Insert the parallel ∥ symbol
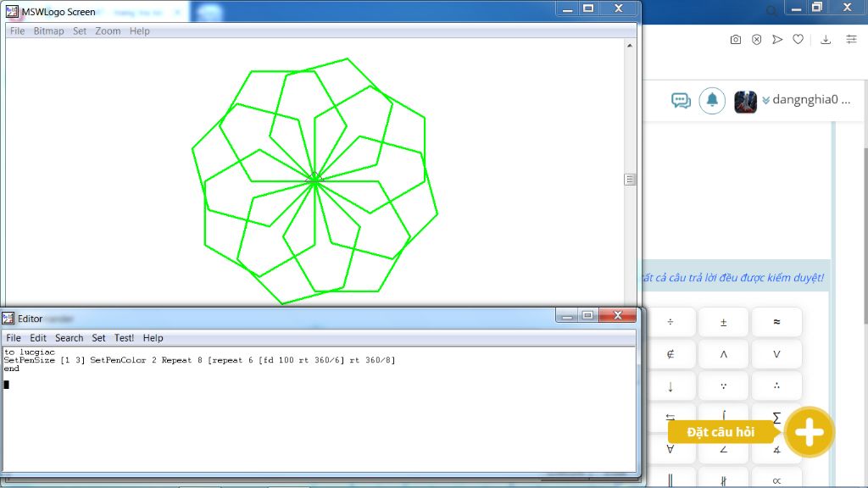This screenshot has width=868, height=488. click(670, 480)
